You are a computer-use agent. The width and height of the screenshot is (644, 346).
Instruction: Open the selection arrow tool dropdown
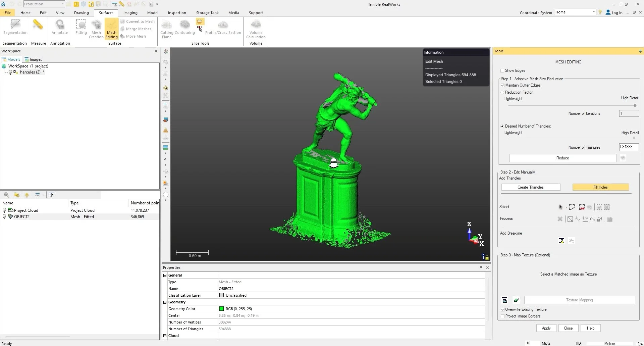[566, 207]
